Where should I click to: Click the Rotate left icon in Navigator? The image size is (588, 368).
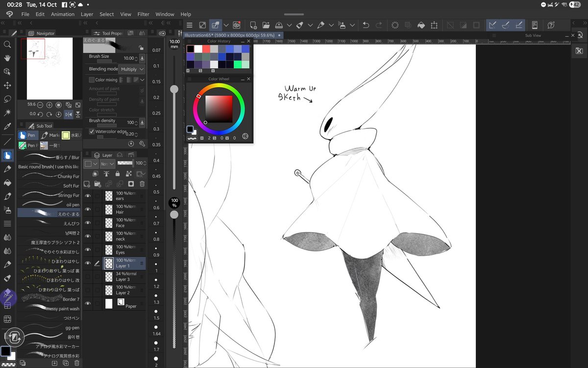click(40, 114)
